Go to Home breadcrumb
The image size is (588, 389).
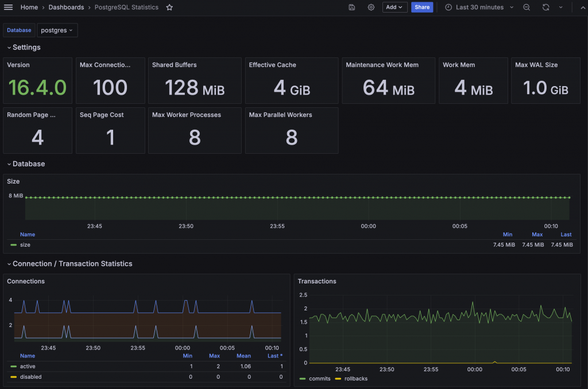coord(29,7)
